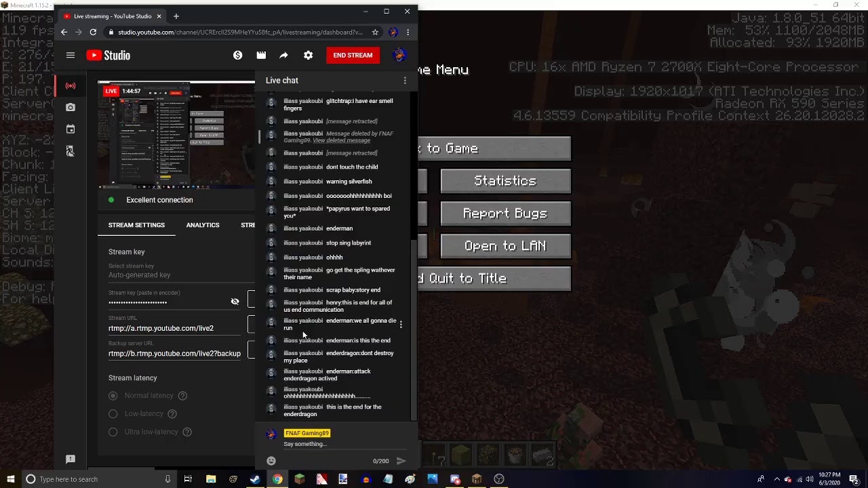Click the Chrome taskbar icon
The width and height of the screenshot is (868, 488).
click(277, 479)
